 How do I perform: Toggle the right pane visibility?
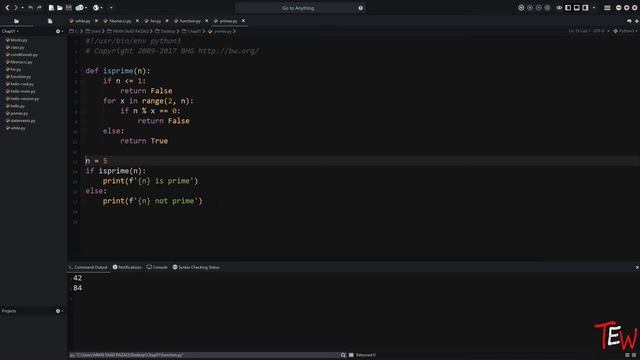tap(585, 8)
